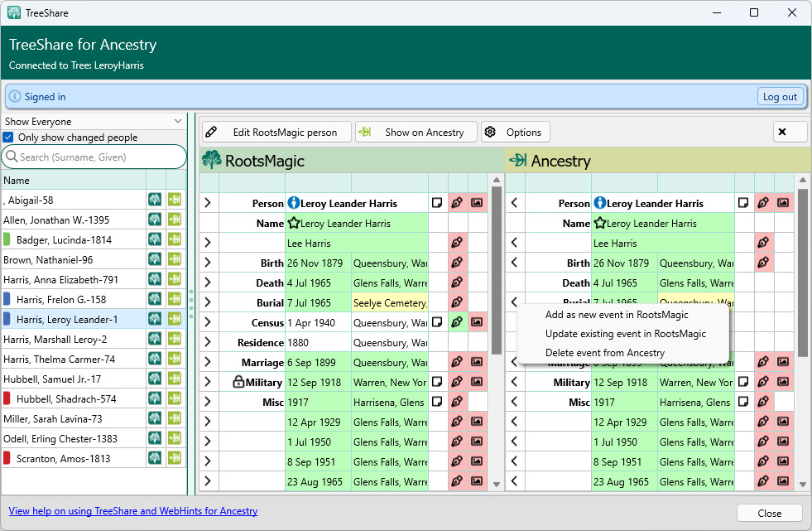812x531 pixels.
Task: Click RootsMagic tree icon for Badger, Lucinda-1814
Action: 154,239
